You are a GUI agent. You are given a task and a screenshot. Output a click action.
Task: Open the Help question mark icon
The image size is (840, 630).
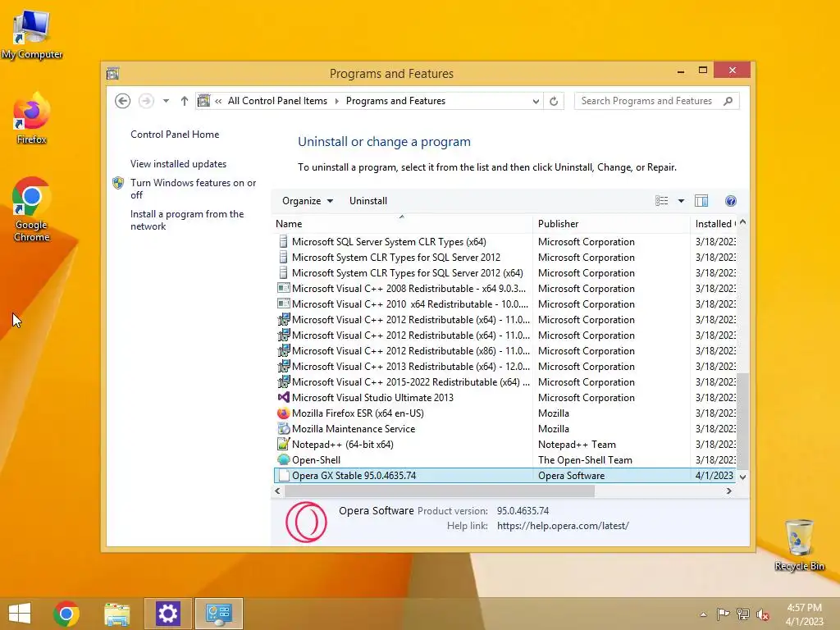[x=731, y=201]
